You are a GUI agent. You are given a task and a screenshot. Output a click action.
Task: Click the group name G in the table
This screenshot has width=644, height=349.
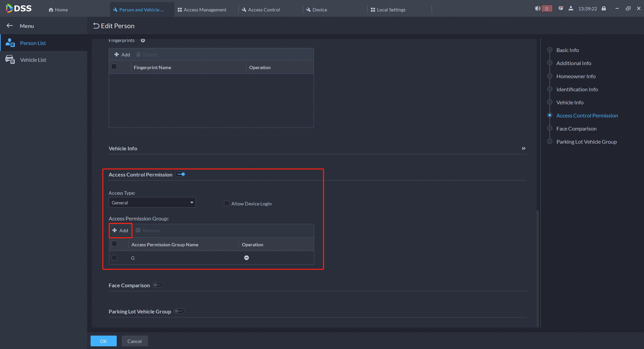[x=133, y=258]
